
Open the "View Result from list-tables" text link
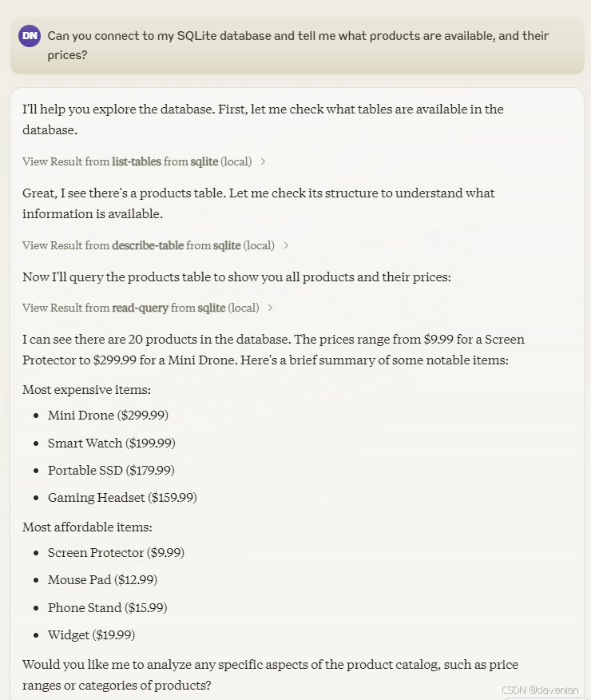click(137, 161)
